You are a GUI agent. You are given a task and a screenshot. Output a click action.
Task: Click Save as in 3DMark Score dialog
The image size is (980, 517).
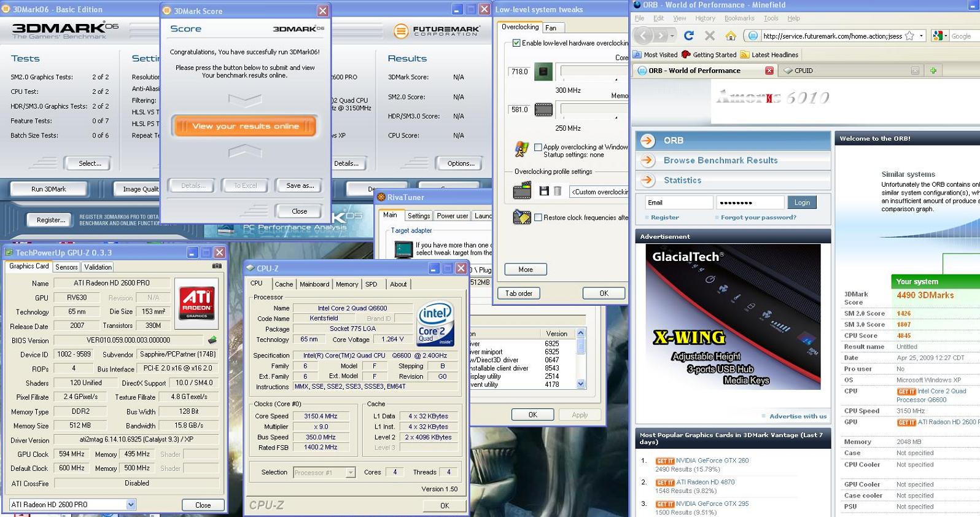click(x=300, y=185)
